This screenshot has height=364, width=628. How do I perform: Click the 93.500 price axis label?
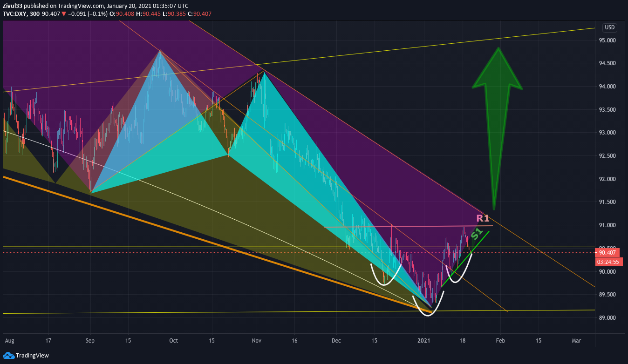[x=608, y=110]
